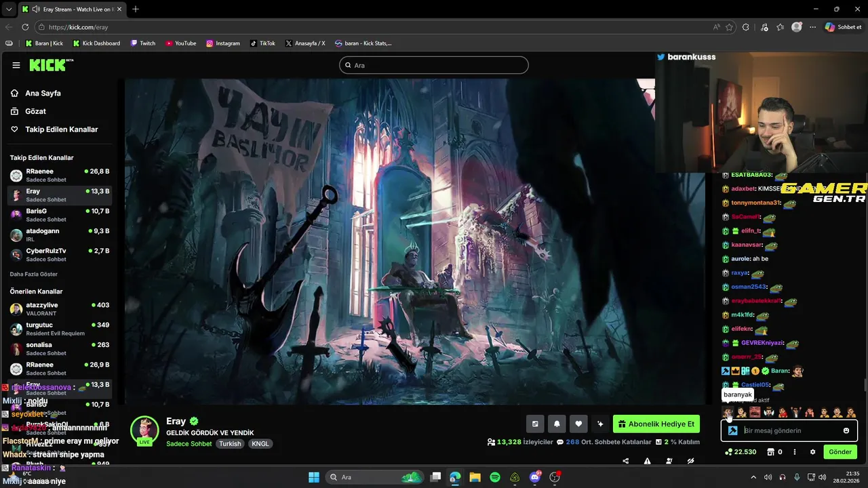The height and width of the screenshot is (488, 868).
Task: Click the Turkish language tag
Action: (x=230, y=444)
